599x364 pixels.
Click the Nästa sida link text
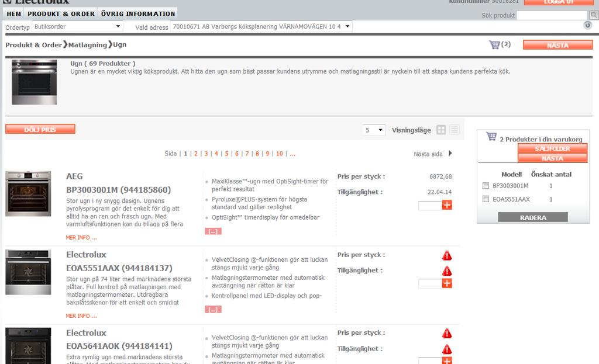click(x=428, y=154)
